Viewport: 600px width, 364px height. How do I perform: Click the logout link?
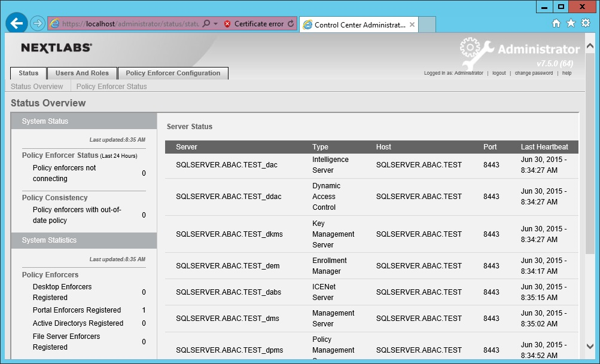[x=499, y=73]
